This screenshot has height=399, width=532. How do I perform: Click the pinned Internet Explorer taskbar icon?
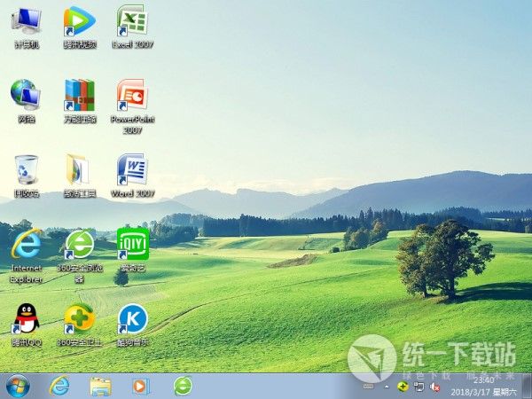tap(59, 386)
